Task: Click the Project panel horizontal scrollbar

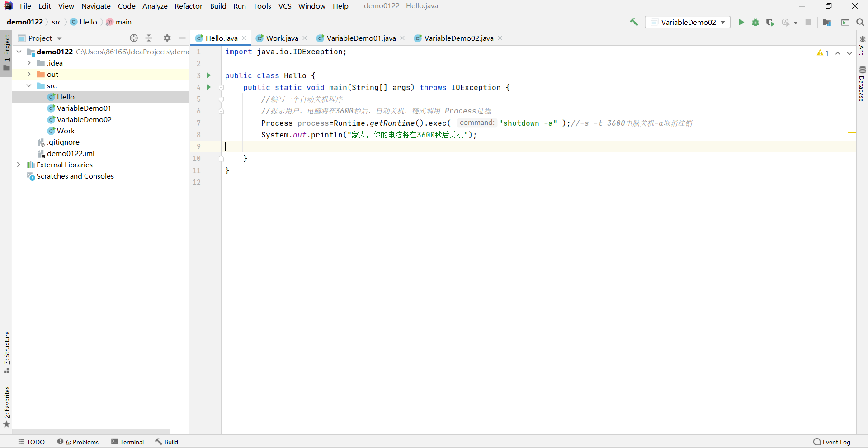Action: click(x=91, y=431)
